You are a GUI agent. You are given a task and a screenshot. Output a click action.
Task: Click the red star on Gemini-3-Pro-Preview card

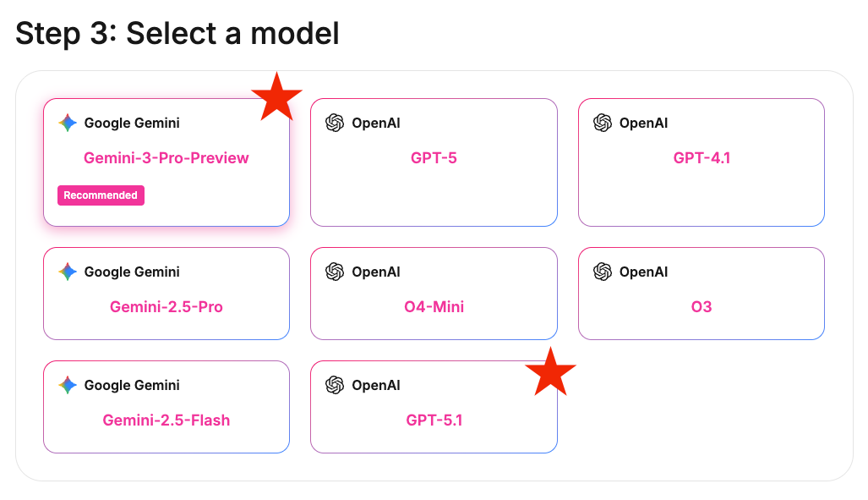point(276,96)
